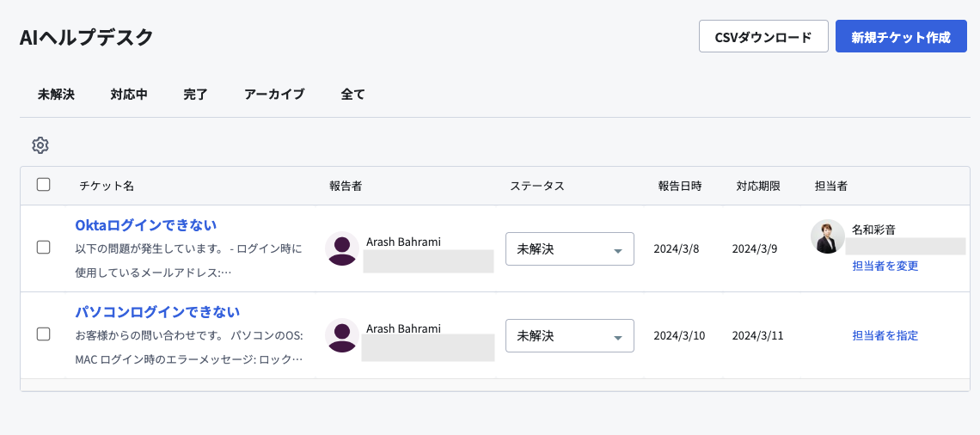Click reporter name Arash Bahrami in パソコンログイン row
The height and width of the screenshot is (435, 980).
[403, 328]
